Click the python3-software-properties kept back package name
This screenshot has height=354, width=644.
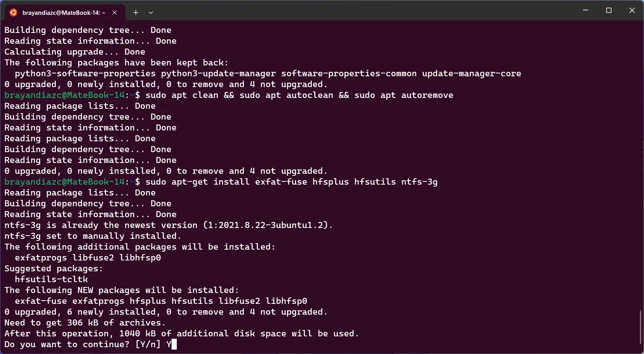tap(85, 73)
